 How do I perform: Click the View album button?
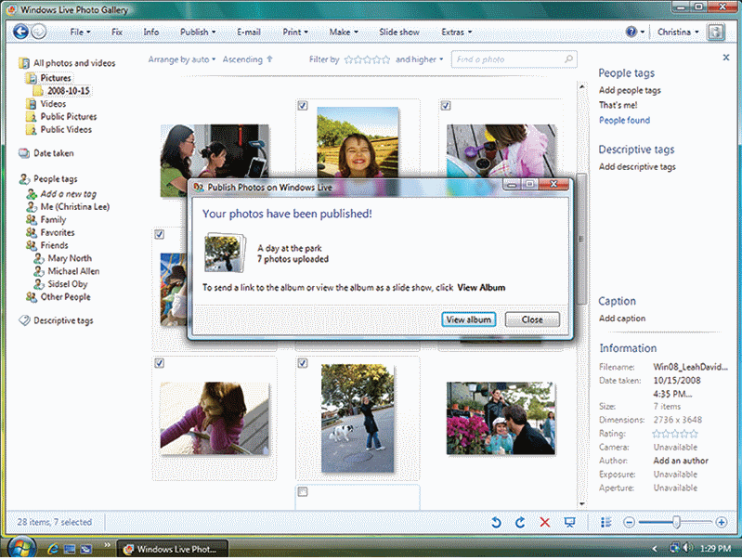point(469,319)
